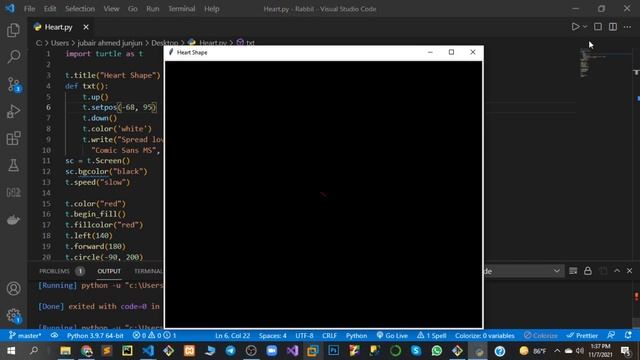
Task: Go to line via Ln 6, Col 22
Action: 232,336
